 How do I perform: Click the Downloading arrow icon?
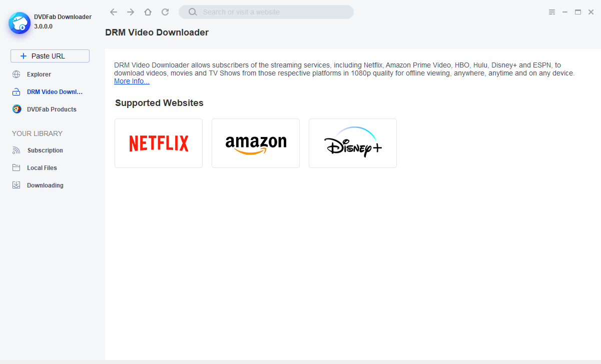(17, 185)
